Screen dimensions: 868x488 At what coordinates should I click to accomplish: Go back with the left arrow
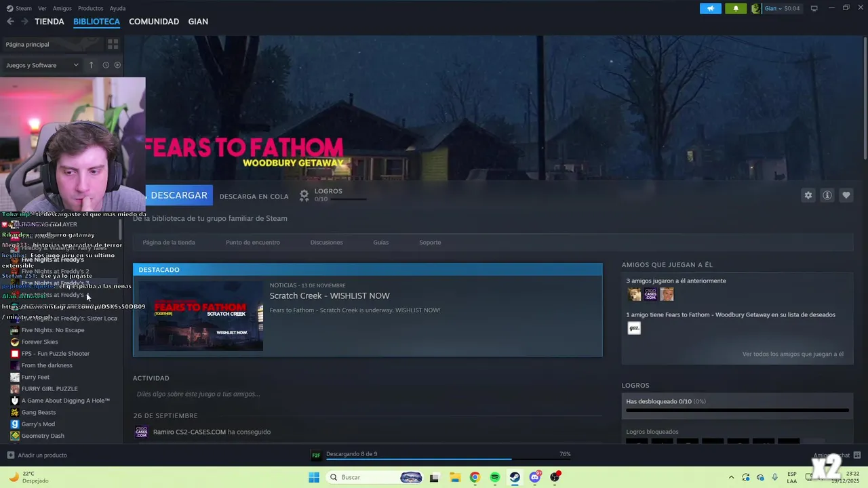[x=10, y=22]
